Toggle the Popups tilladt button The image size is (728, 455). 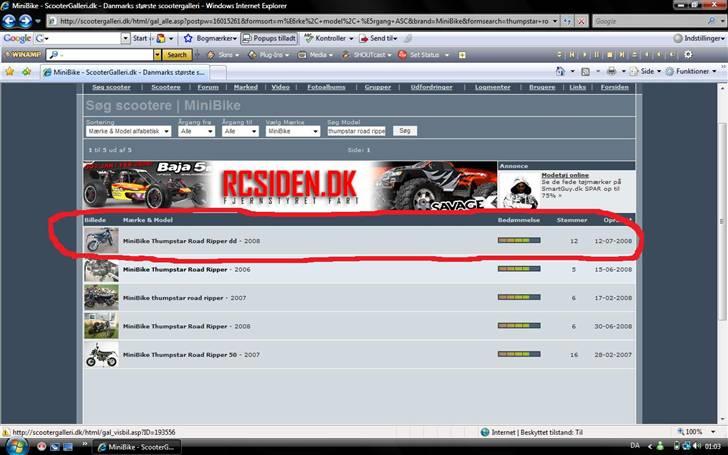(x=269, y=39)
